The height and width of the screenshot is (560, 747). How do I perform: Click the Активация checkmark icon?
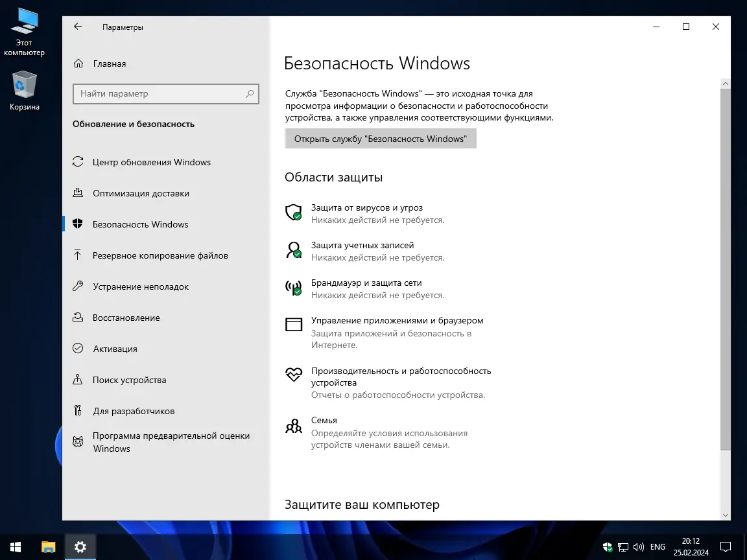tap(78, 349)
